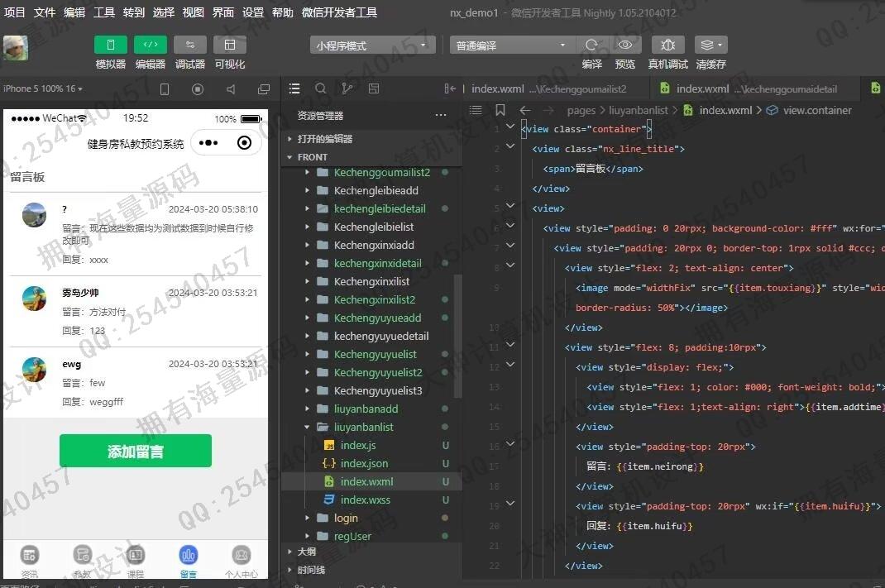Screen dimensions: 885x588
Task: Select index.wxss in the file tree
Action: [x=365, y=500]
